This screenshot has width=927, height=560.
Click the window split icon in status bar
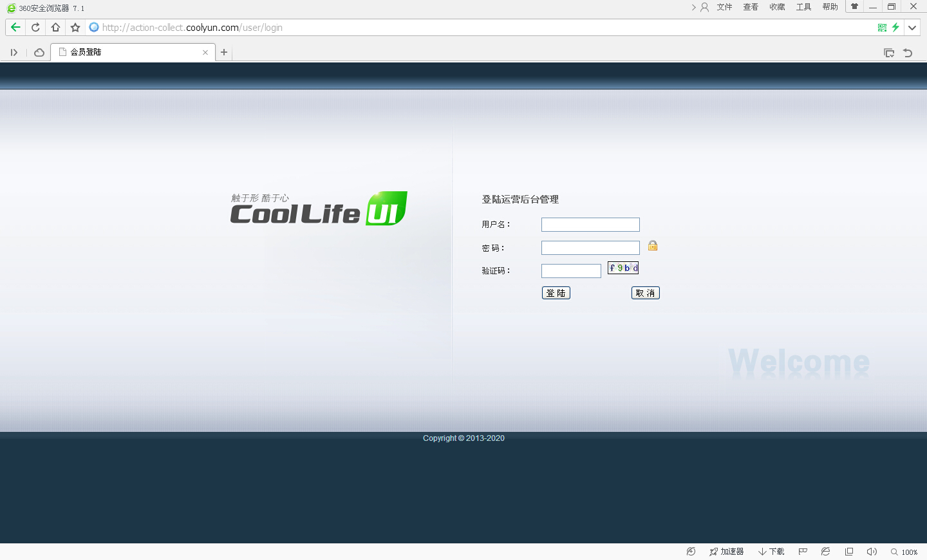point(849,552)
